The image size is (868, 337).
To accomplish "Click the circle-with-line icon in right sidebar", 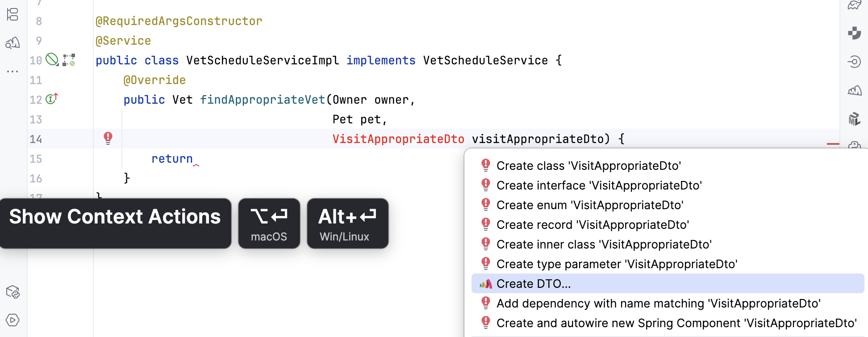I will pyautogui.click(x=854, y=61).
